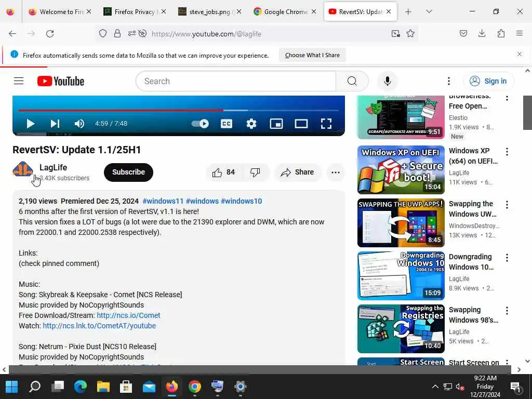Open the #windows10 hashtag
The height and width of the screenshot is (399, 532).
(241, 201)
